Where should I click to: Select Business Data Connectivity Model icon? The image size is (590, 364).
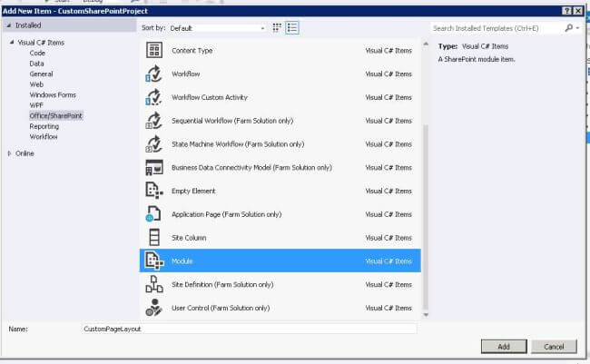coord(154,168)
